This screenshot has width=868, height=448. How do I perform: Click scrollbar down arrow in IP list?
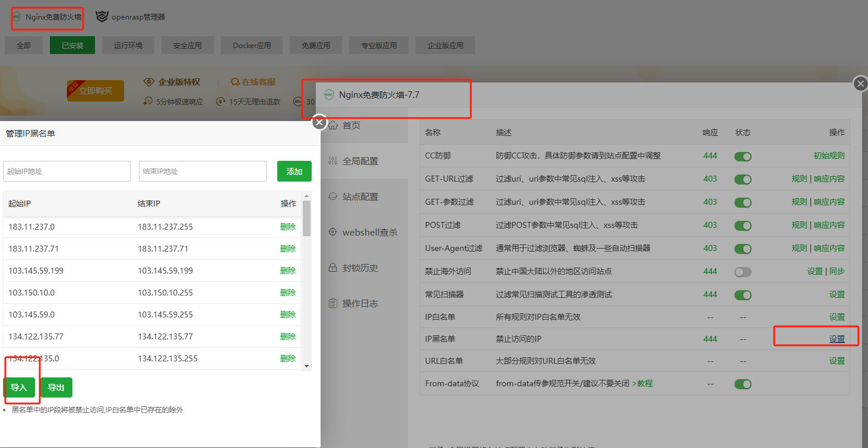pyautogui.click(x=307, y=366)
